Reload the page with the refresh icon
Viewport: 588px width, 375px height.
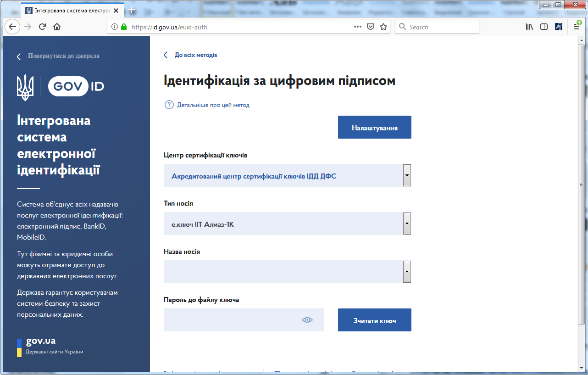tap(43, 27)
